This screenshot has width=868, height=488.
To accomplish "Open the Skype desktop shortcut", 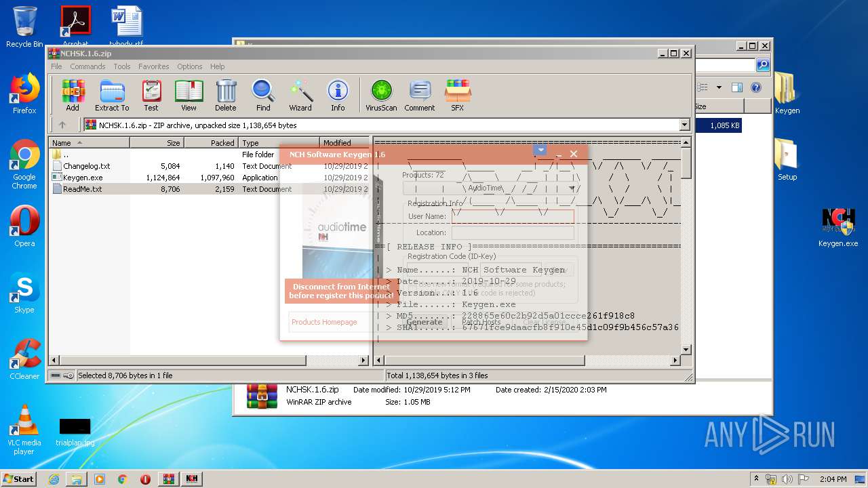I will (24, 293).
